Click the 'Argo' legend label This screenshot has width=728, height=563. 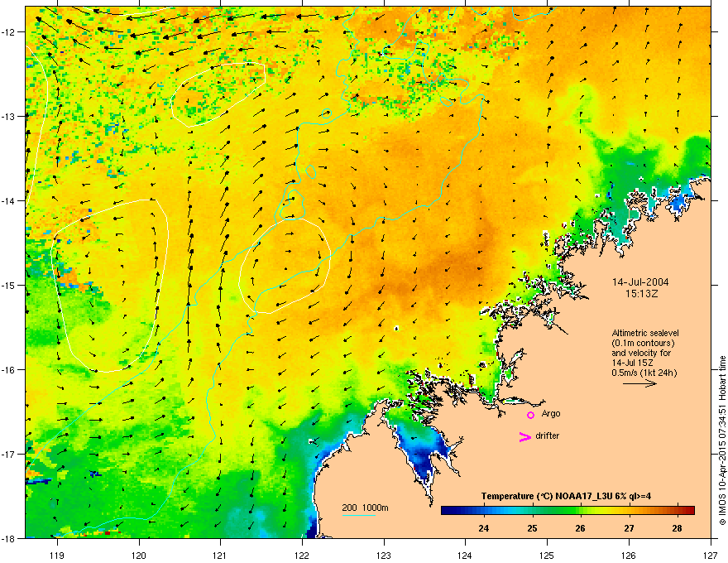tap(551, 413)
